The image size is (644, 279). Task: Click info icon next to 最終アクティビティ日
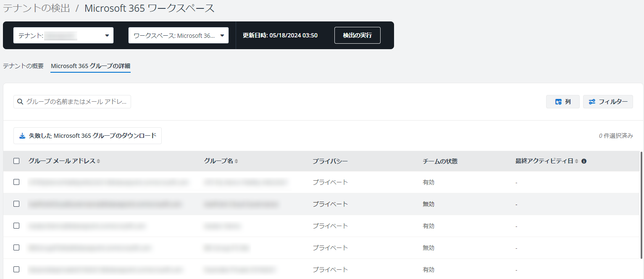(584, 161)
